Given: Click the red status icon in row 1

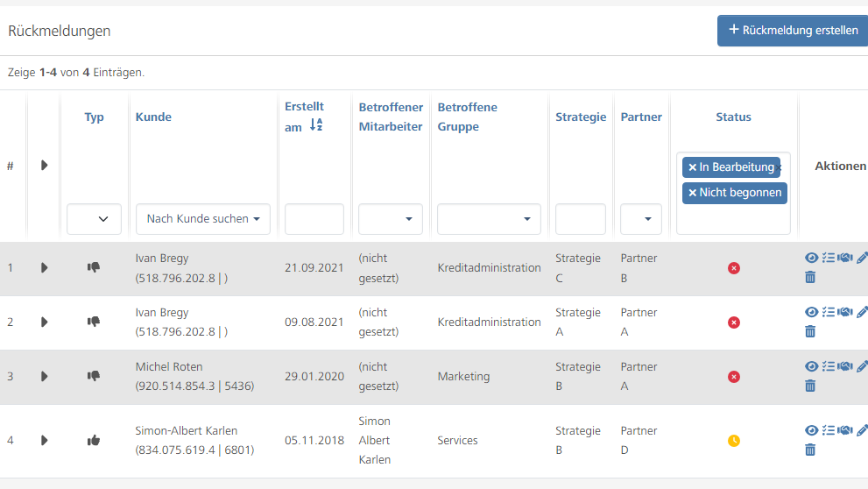Looking at the screenshot, I should click(x=734, y=268).
